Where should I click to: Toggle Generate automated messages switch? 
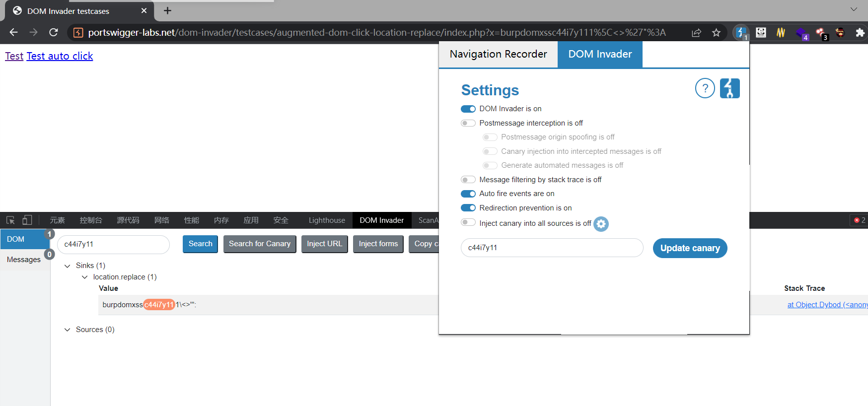pos(490,165)
